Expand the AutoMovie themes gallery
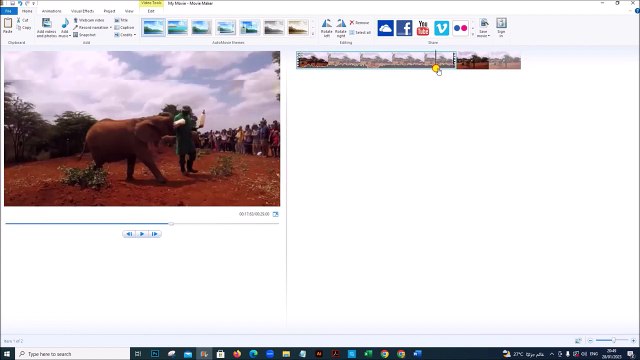The image size is (640, 360). [x=313, y=34]
